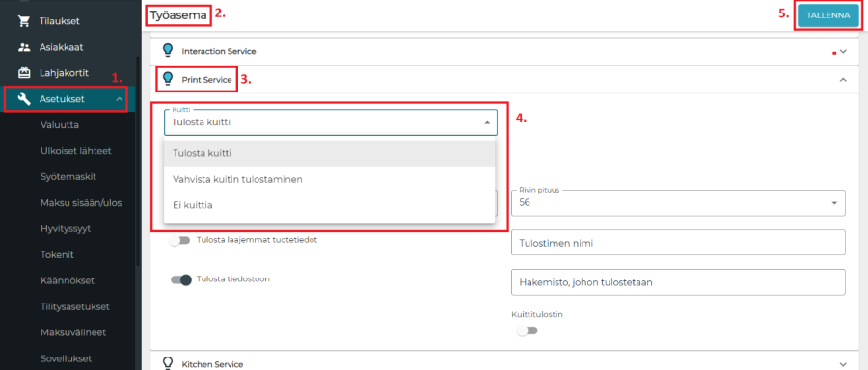Click the Tilaukset shopping cart icon
This screenshot has height=370, width=868.
point(23,21)
